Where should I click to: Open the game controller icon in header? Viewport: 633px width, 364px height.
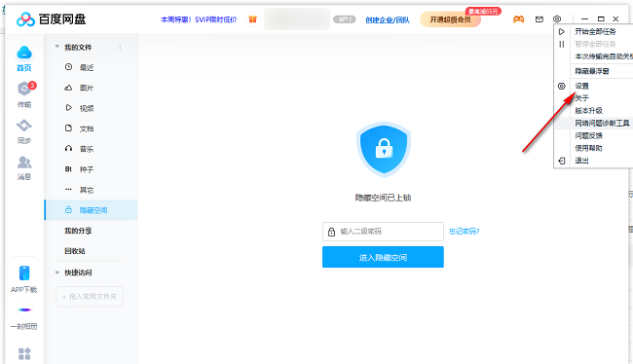pyautogui.click(x=518, y=18)
